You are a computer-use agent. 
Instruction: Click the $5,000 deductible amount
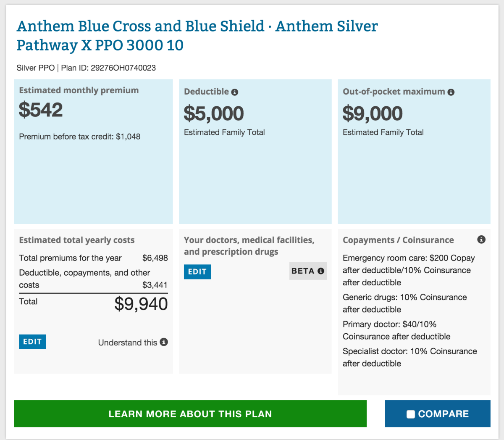click(214, 113)
